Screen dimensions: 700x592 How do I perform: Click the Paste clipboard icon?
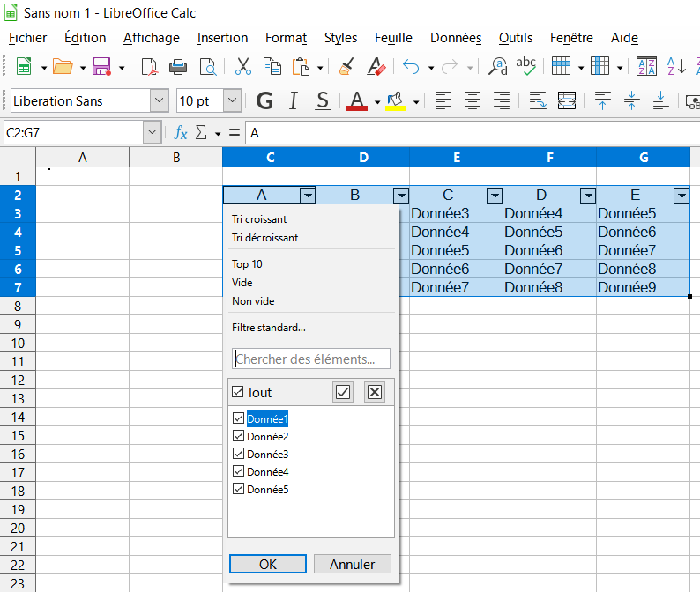coord(302,67)
